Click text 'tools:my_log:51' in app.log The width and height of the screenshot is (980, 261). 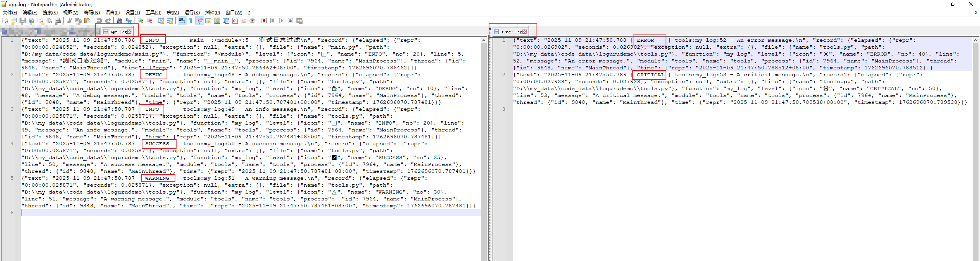point(209,178)
